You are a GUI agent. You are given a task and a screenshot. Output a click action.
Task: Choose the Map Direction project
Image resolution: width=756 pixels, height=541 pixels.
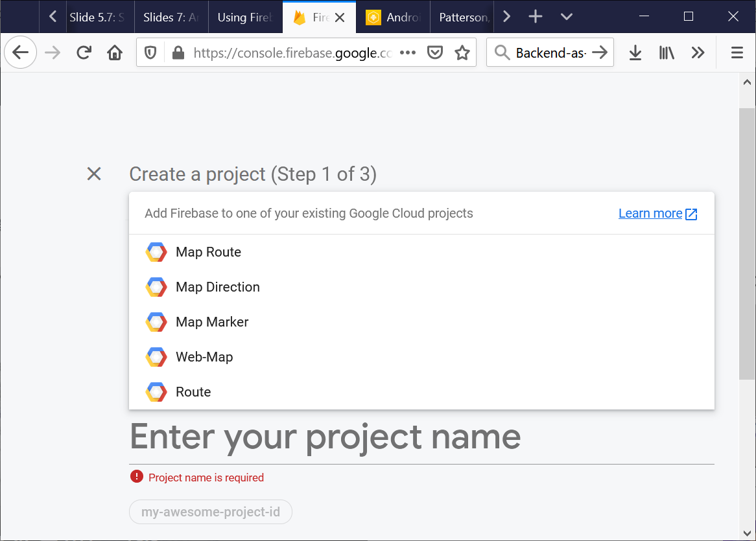[217, 287]
